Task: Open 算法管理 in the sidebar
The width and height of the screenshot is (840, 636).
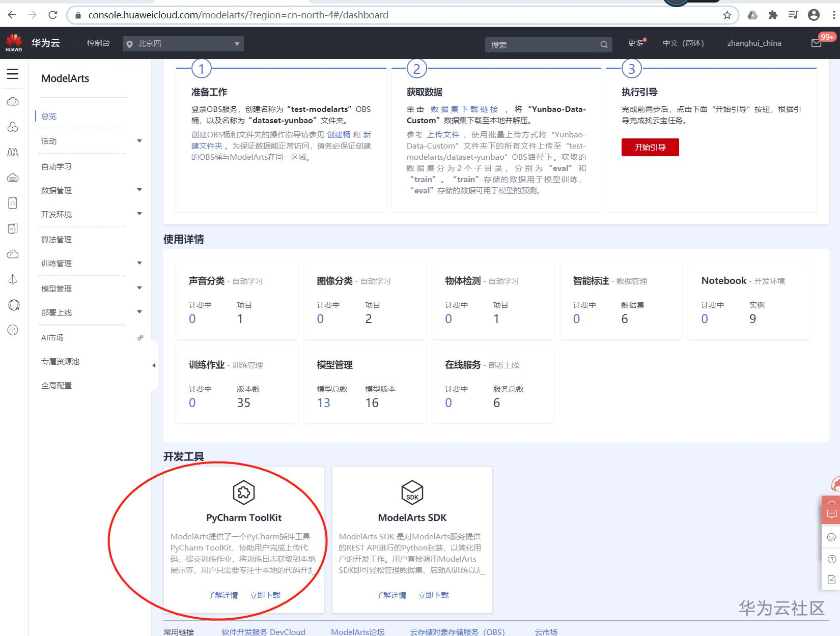Action: pos(57,239)
